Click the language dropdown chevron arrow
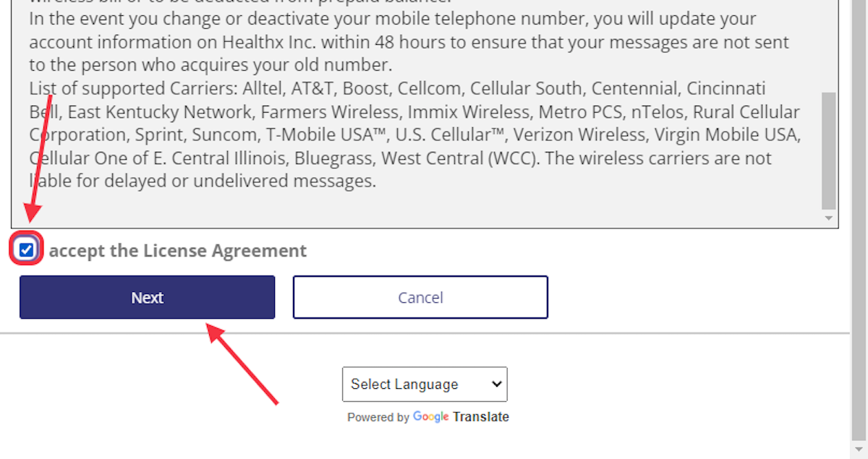This screenshot has height=459, width=868. pos(496,384)
